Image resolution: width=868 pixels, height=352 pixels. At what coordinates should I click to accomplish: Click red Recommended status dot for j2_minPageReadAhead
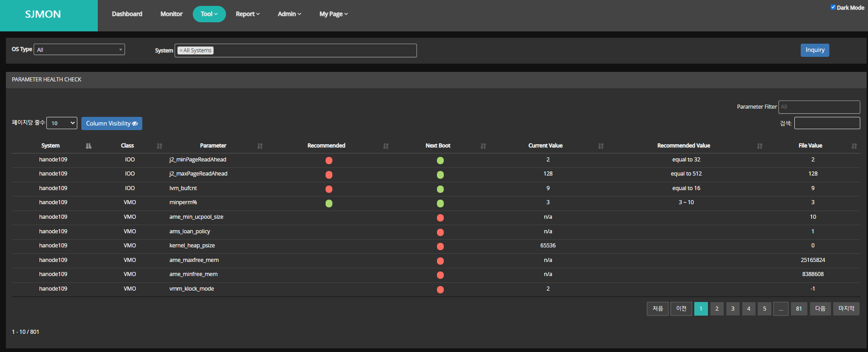[329, 161]
